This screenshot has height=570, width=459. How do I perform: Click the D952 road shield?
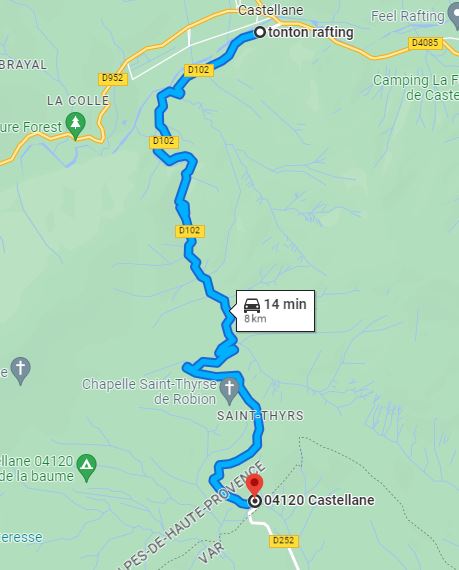click(x=113, y=79)
